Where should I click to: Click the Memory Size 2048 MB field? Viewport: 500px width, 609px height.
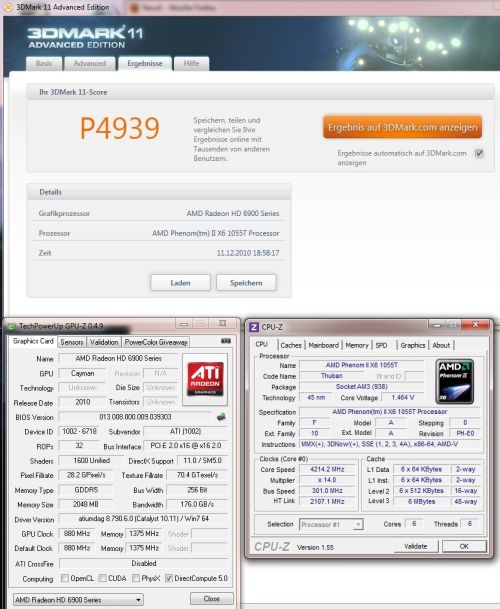coord(85,504)
